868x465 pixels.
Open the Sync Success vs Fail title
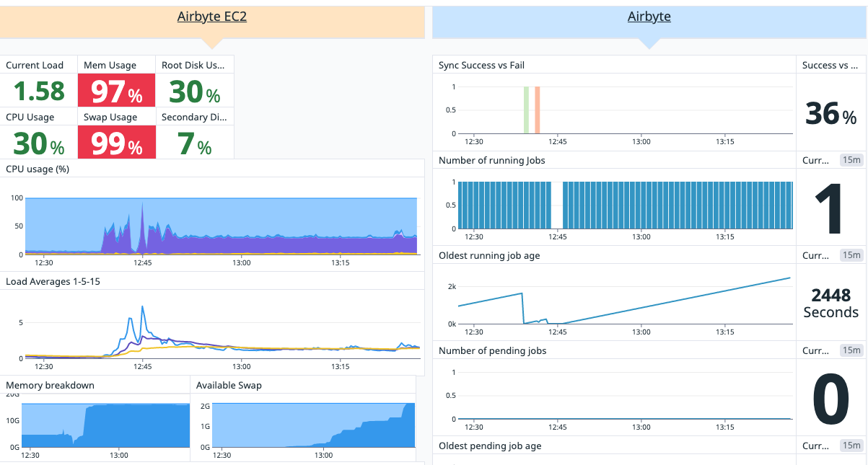tap(481, 65)
